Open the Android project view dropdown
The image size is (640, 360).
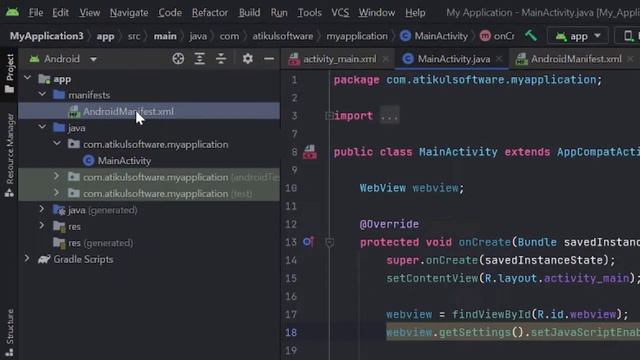click(63, 59)
